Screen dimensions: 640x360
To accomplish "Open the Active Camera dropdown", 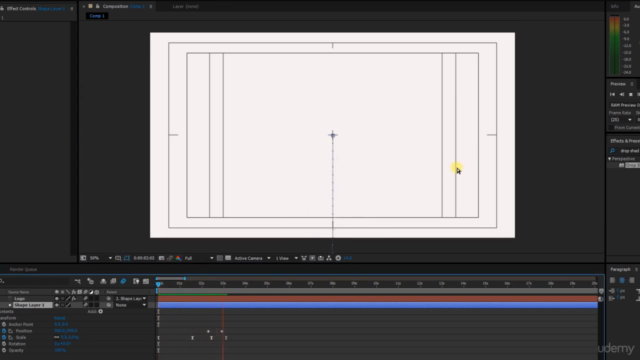I will click(252, 258).
